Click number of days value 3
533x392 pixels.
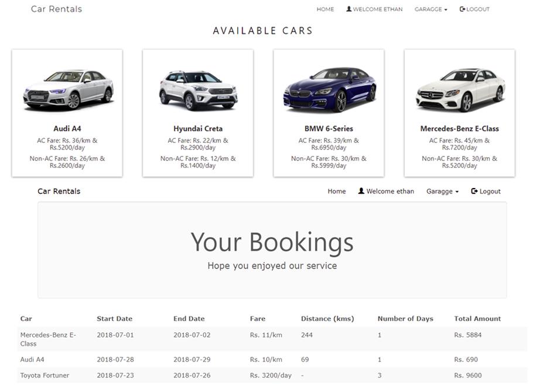pos(380,376)
